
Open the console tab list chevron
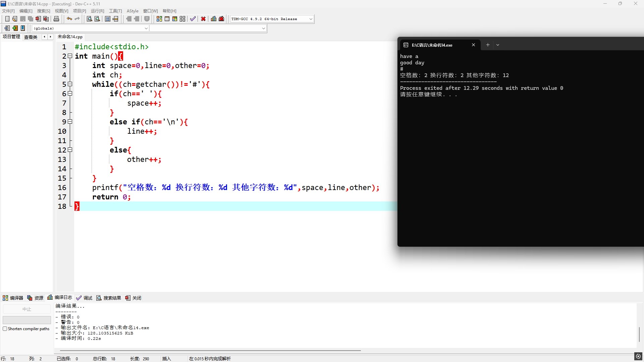498,45
